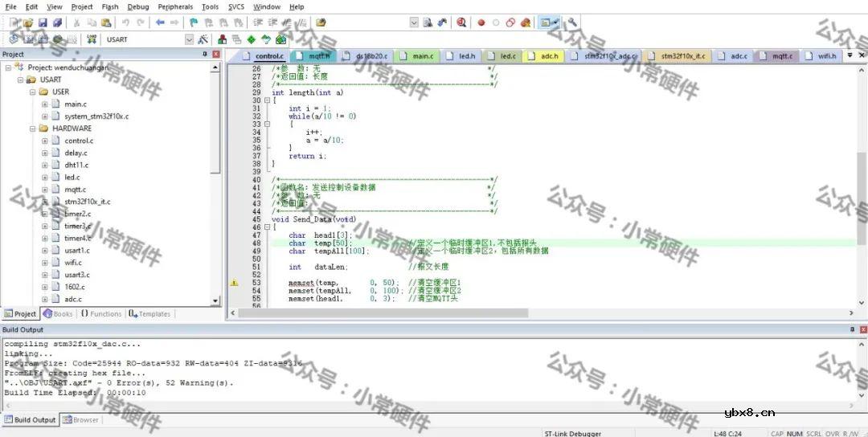
Task: Open the Peripherals menu
Action: coord(175,6)
